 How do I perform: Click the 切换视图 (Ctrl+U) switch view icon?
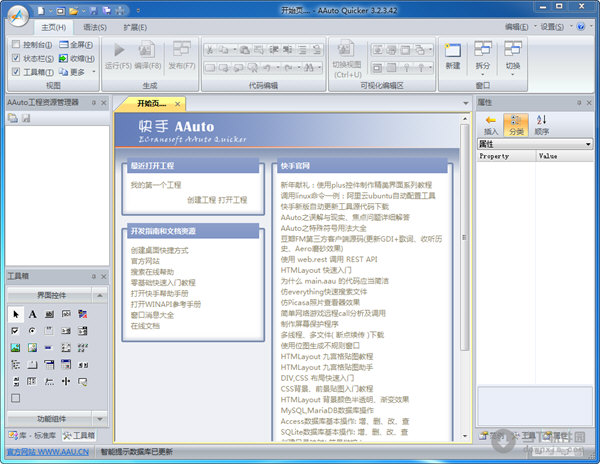(x=346, y=49)
